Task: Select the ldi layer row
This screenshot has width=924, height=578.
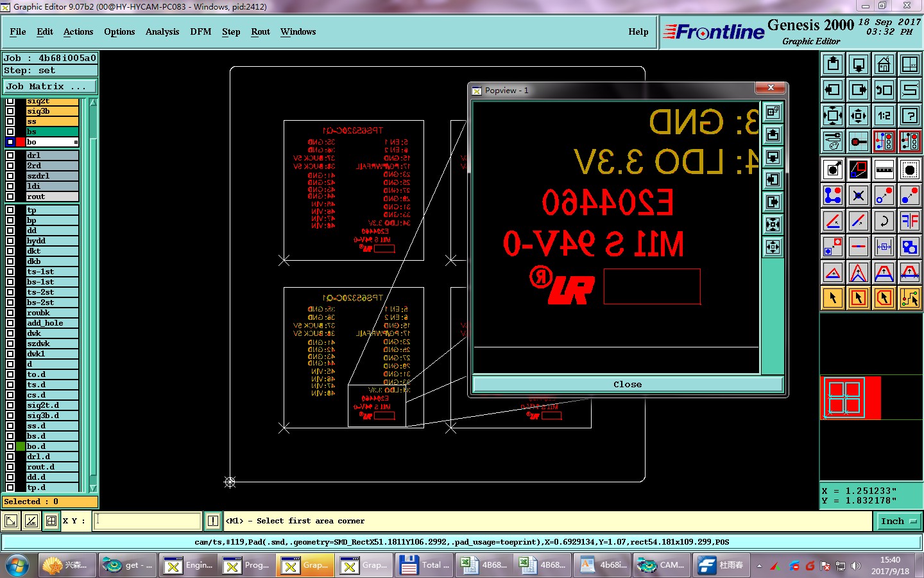Action: click(52, 186)
